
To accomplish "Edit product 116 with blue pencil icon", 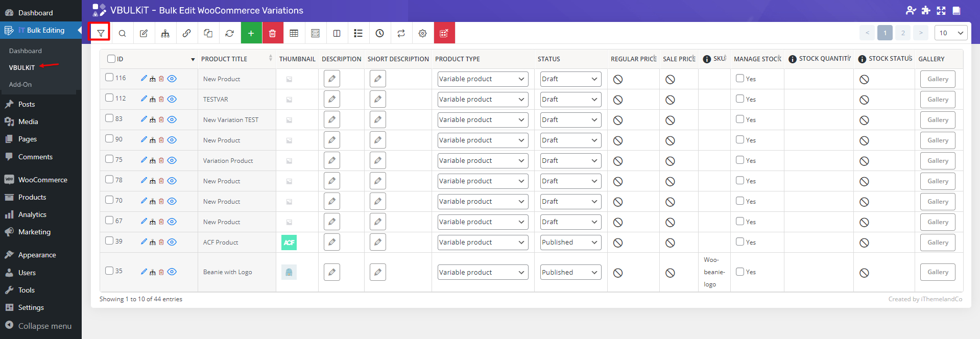I will tap(144, 78).
